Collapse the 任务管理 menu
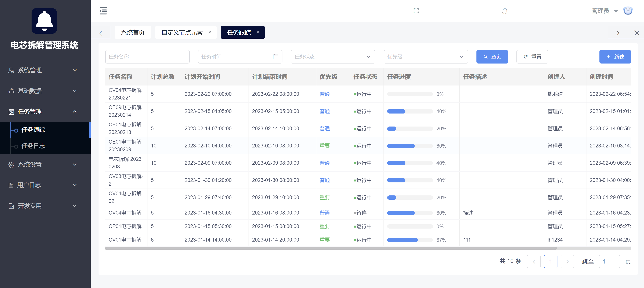This screenshot has width=644, height=288. (45, 112)
